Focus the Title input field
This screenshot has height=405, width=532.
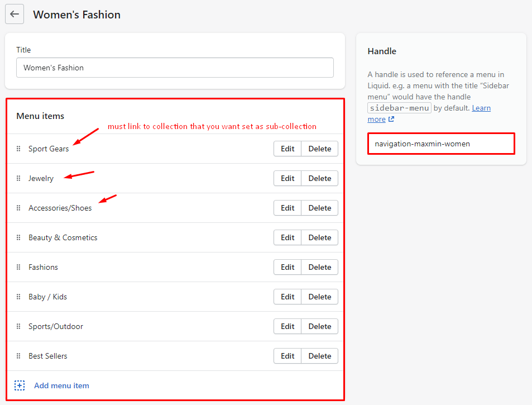pos(175,68)
